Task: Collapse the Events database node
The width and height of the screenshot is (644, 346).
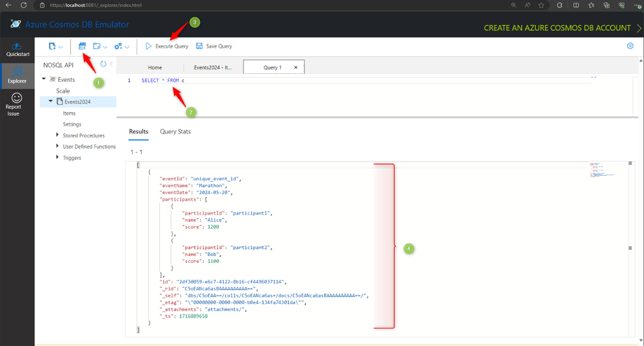Action: point(44,79)
